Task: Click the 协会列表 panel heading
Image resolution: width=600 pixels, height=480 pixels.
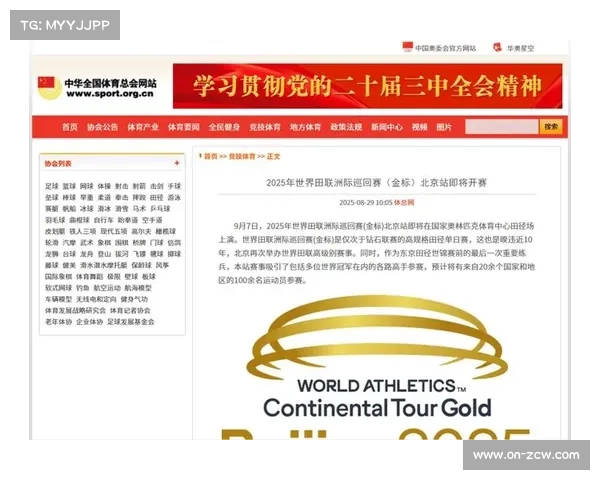Action: pos(58,163)
